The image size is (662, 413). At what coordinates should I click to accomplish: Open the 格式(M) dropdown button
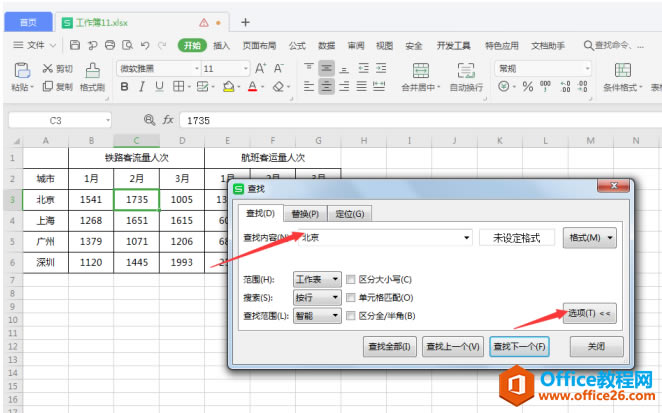pyautogui.click(x=589, y=238)
